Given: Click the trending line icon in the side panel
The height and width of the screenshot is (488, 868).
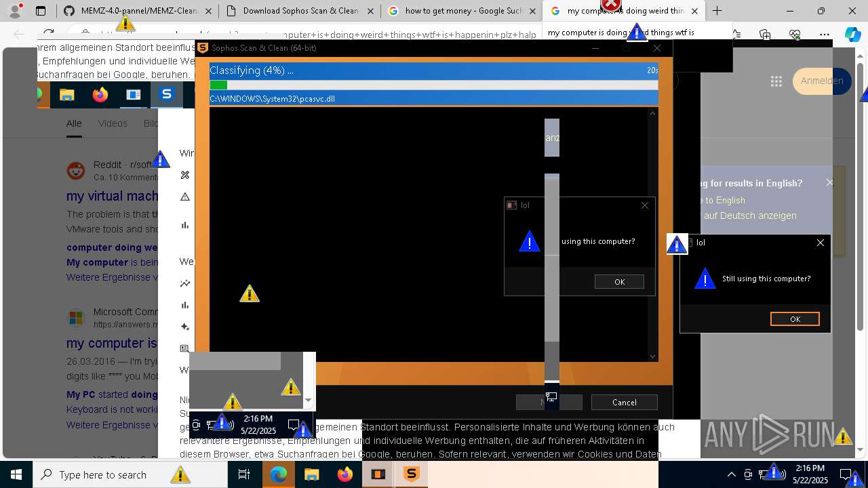Looking at the screenshot, I should click(185, 283).
